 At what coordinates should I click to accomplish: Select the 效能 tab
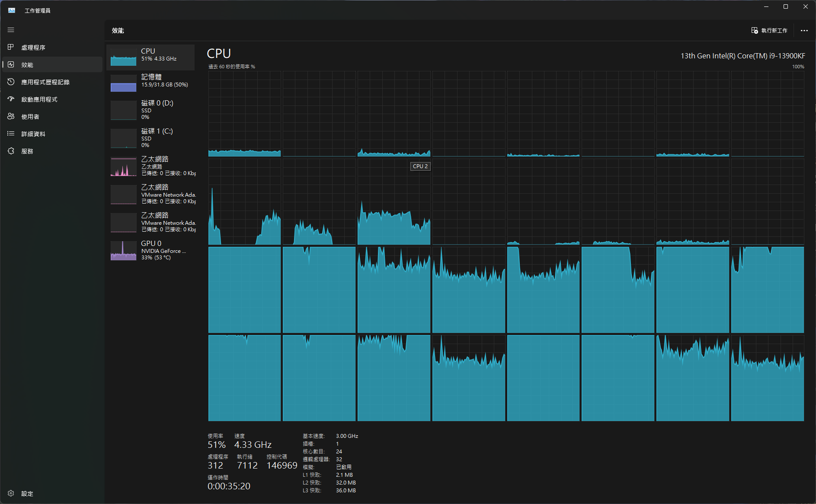click(x=52, y=64)
